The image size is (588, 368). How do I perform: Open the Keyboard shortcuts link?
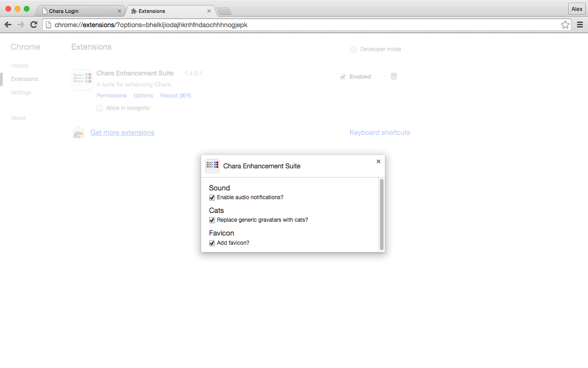[x=380, y=132]
